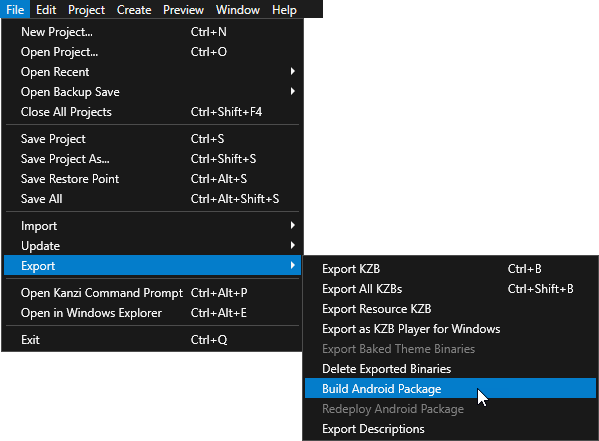Click Save All entry
The height and width of the screenshot is (441, 599).
click(152, 199)
